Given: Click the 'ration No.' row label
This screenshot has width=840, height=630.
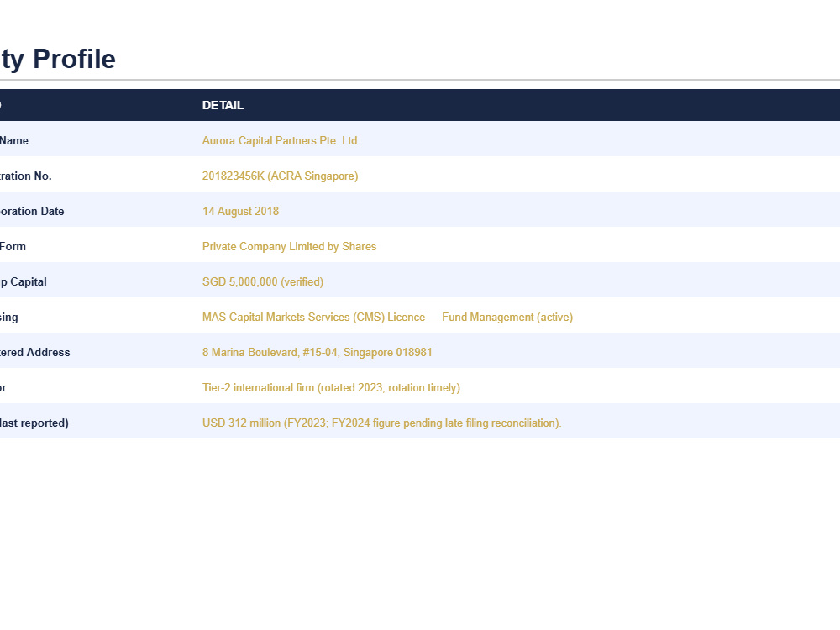Looking at the screenshot, I should (26, 176).
